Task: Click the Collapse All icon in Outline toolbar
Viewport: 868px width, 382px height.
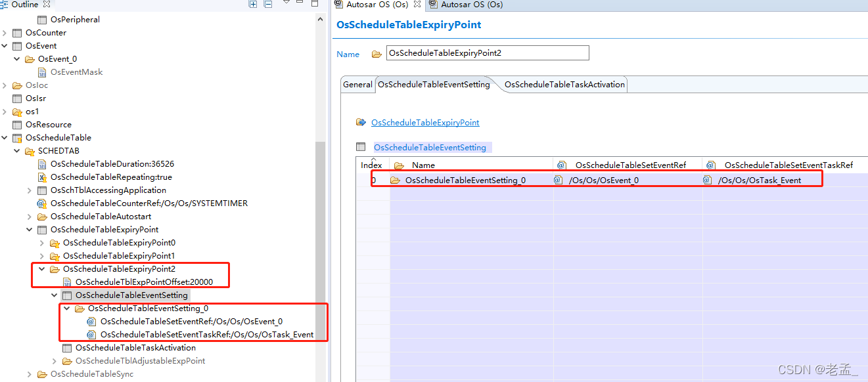Action: (268, 4)
